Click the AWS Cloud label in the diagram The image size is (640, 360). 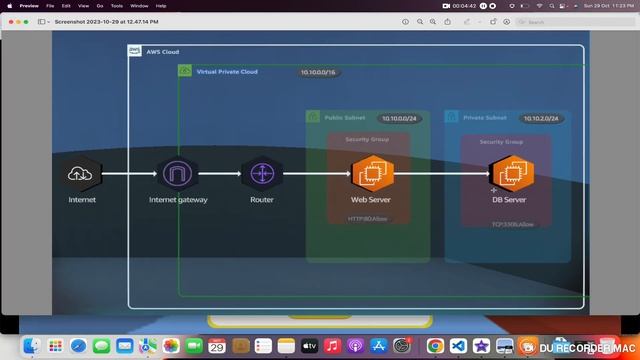162,52
